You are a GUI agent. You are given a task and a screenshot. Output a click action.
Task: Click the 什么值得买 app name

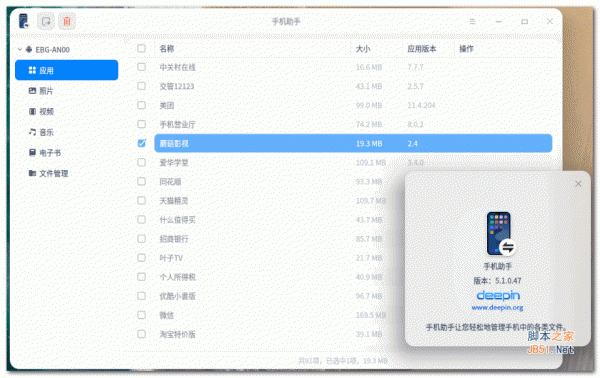[178, 220]
